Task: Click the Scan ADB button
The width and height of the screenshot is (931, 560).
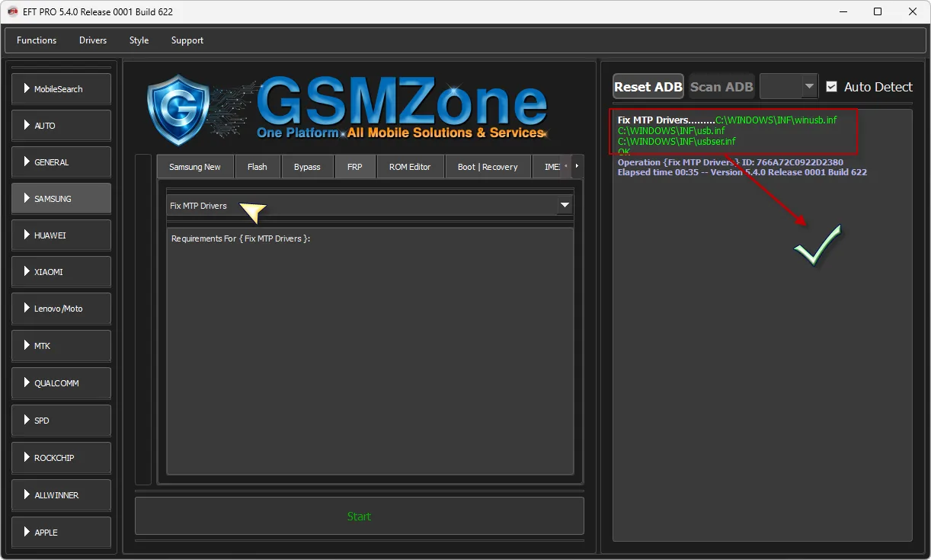Action: (721, 87)
